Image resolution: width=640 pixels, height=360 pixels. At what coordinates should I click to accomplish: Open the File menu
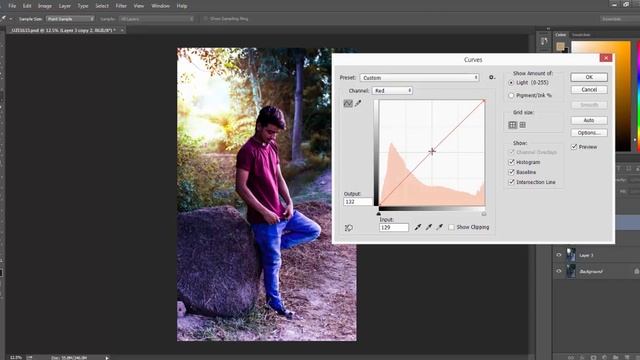12,6
